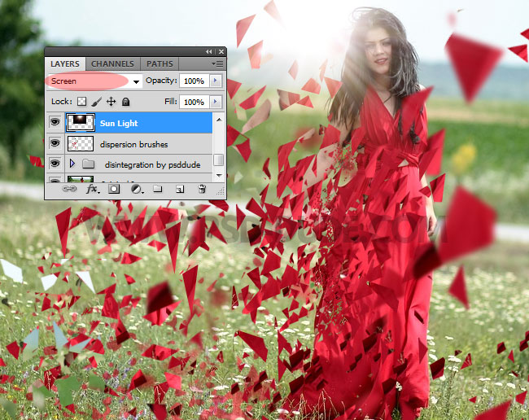Image resolution: width=529 pixels, height=420 pixels.
Task: Switch to the Channels tab
Action: tap(112, 63)
